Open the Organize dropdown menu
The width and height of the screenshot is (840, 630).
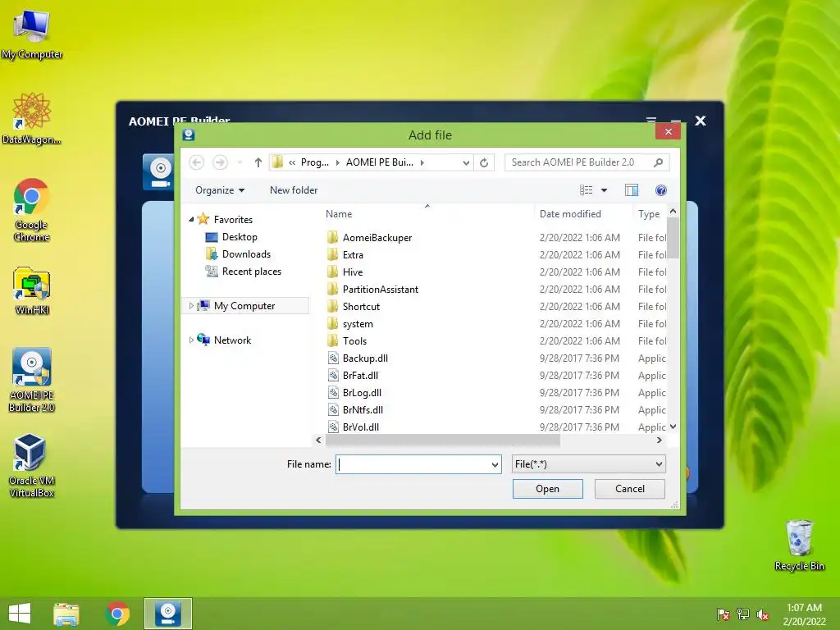[x=220, y=190]
